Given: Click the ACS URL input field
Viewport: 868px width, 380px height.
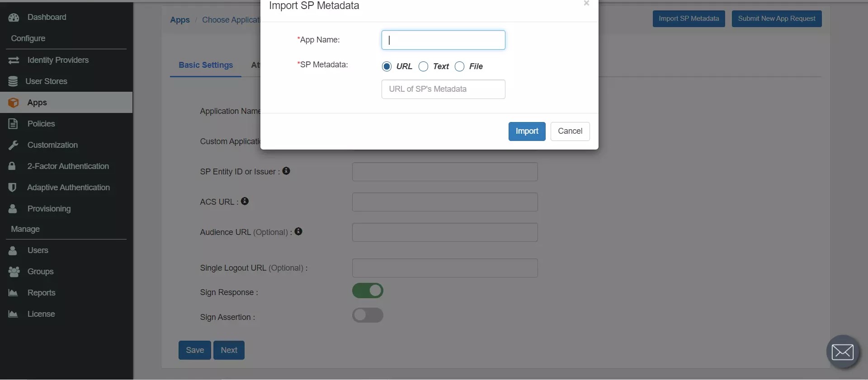Looking at the screenshot, I should (x=445, y=202).
